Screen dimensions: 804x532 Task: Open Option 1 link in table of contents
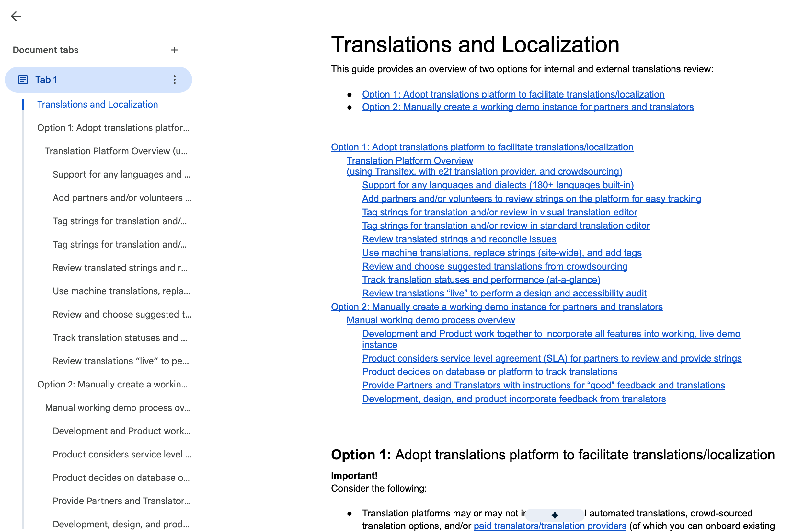pyautogui.click(x=482, y=147)
